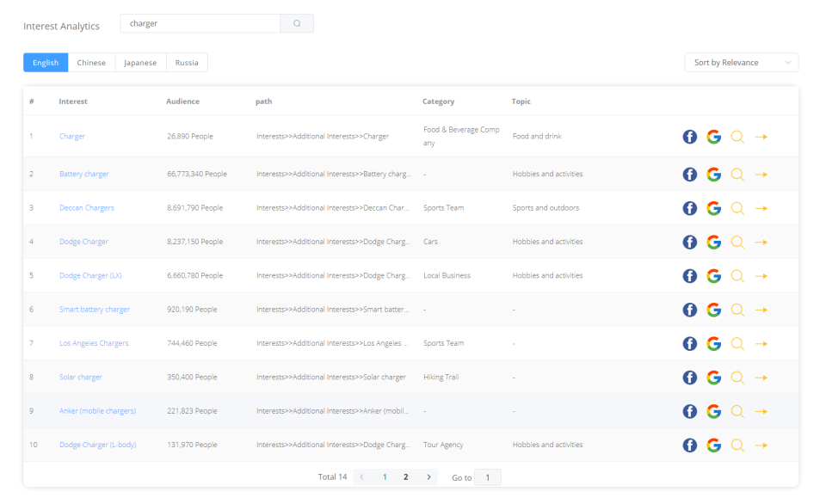Open Google icon for Anker (mobile chargers)
The image size is (826, 504).
(714, 411)
